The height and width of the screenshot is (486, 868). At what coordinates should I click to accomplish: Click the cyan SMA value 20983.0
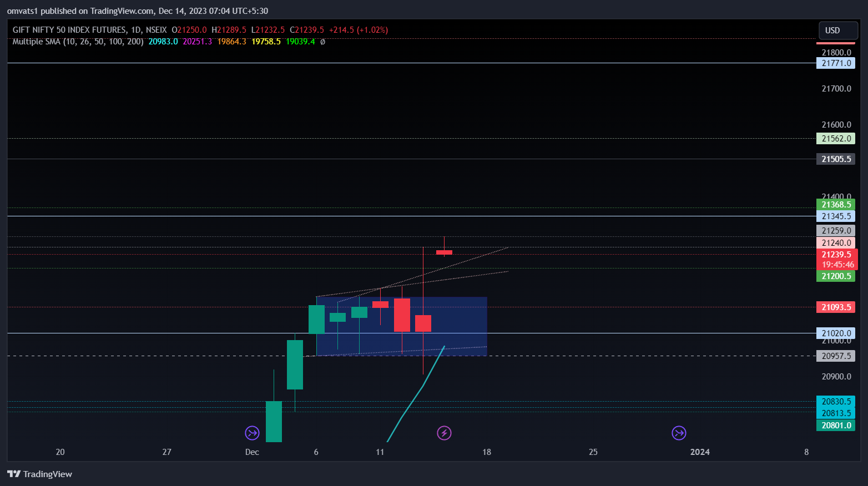point(163,42)
